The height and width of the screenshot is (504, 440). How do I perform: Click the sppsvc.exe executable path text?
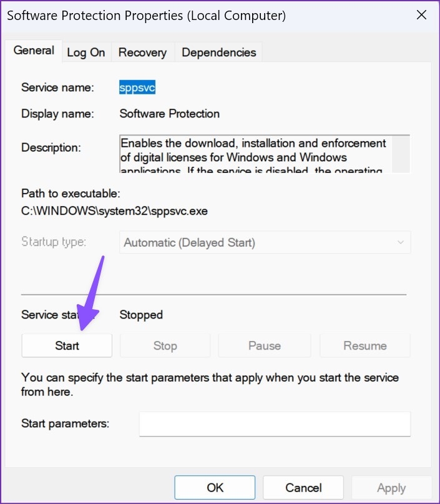click(x=114, y=210)
